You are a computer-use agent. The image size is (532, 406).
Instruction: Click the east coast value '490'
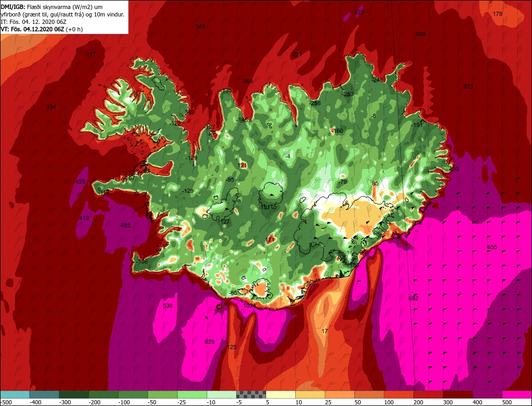[x=454, y=169]
